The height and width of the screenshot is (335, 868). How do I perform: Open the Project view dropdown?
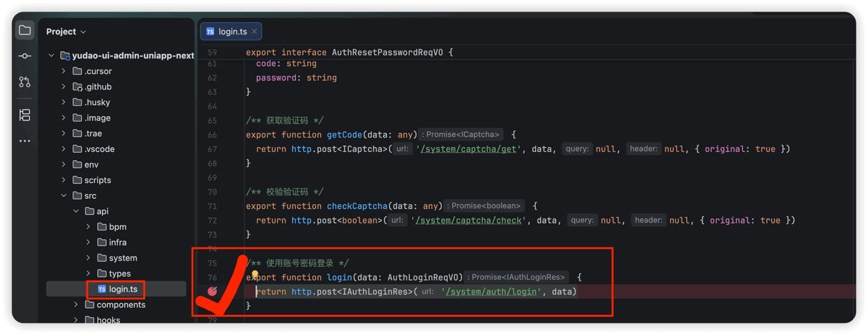click(x=66, y=31)
